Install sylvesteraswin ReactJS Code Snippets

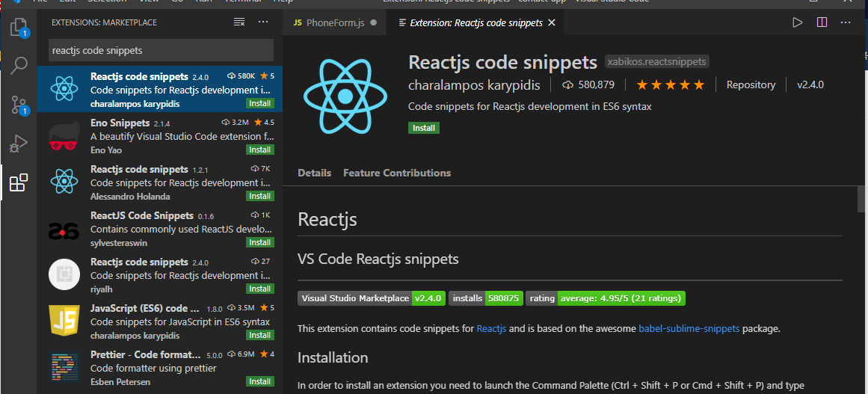[x=259, y=242]
